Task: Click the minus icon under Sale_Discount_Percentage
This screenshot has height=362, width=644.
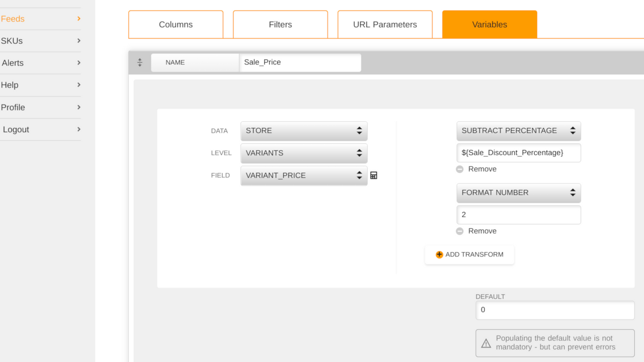Action: pos(460,169)
